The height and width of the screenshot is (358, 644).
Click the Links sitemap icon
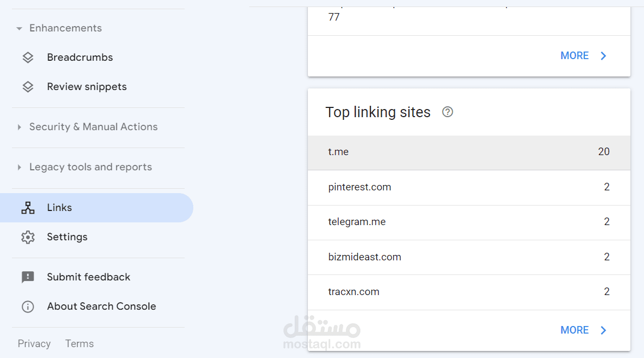[28, 208]
